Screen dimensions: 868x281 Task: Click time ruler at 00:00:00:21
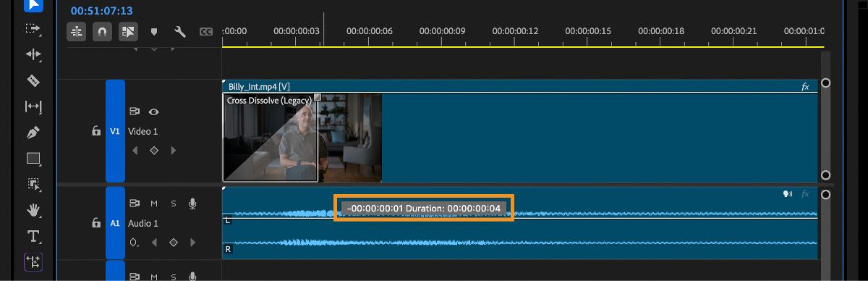tap(734, 31)
